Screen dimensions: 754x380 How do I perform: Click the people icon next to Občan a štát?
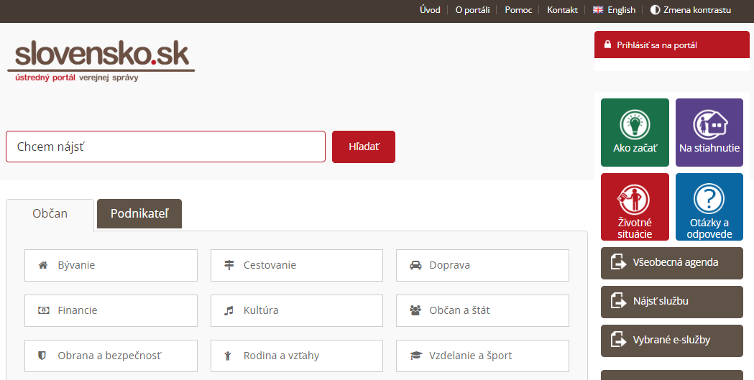(x=415, y=310)
